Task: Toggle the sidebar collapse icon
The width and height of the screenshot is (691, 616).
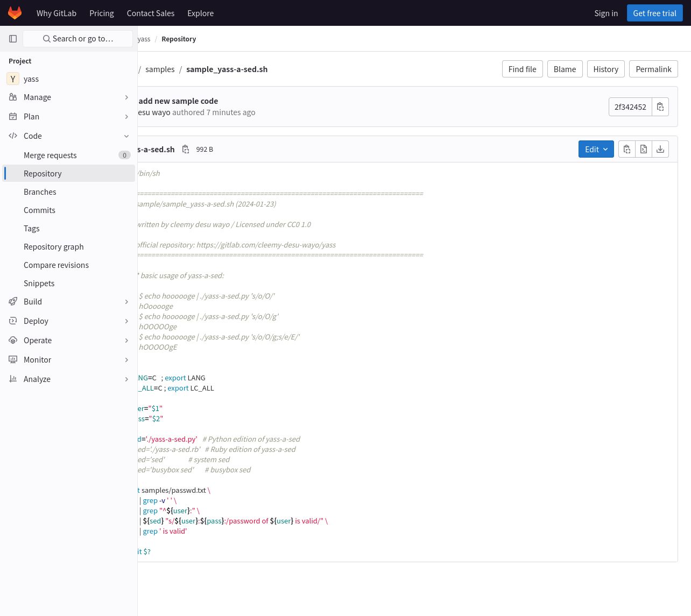Action: click(13, 39)
